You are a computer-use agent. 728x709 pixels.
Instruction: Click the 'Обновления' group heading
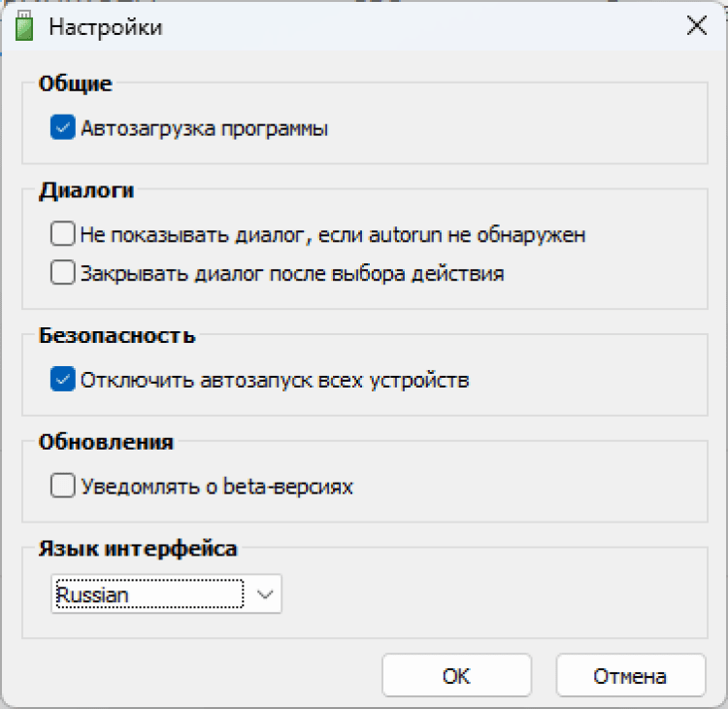coord(106,442)
